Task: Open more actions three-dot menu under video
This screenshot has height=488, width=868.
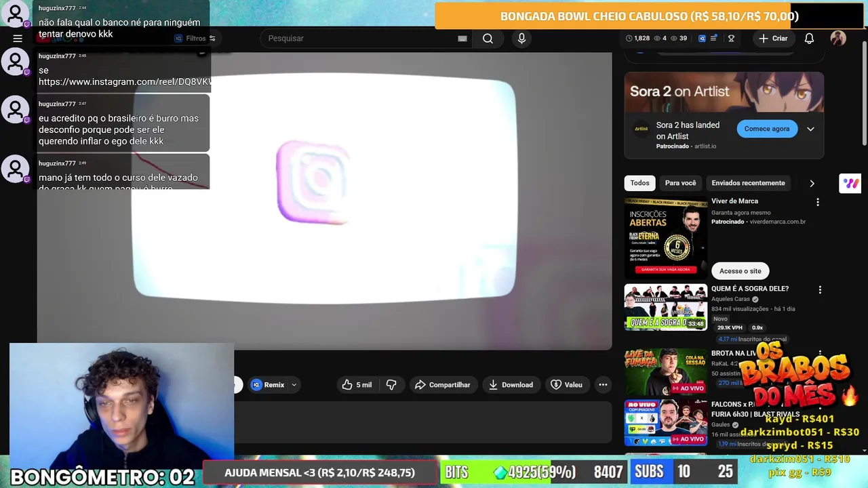Action: click(x=603, y=385)
